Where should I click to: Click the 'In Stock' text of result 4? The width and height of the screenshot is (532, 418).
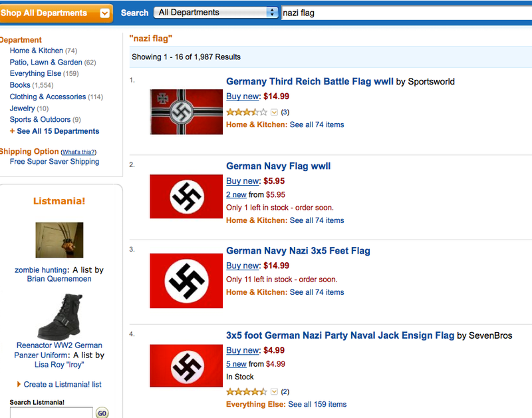pyautogui.click(x=240, y=377)
